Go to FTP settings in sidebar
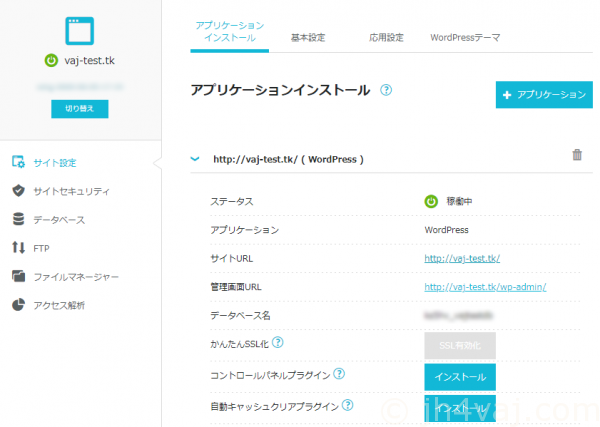Viewport: 600px width, 427px height. click(x=42, y=248)
